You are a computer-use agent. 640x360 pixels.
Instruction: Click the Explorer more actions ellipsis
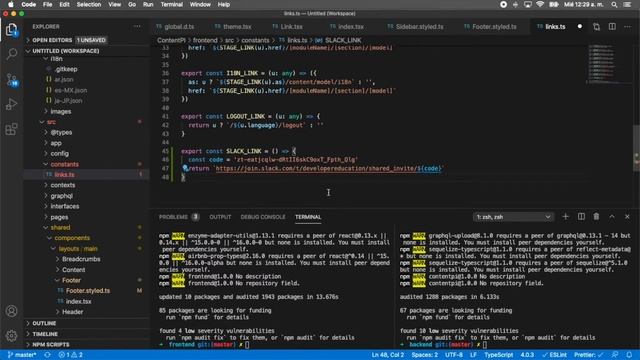pos(137,27)
